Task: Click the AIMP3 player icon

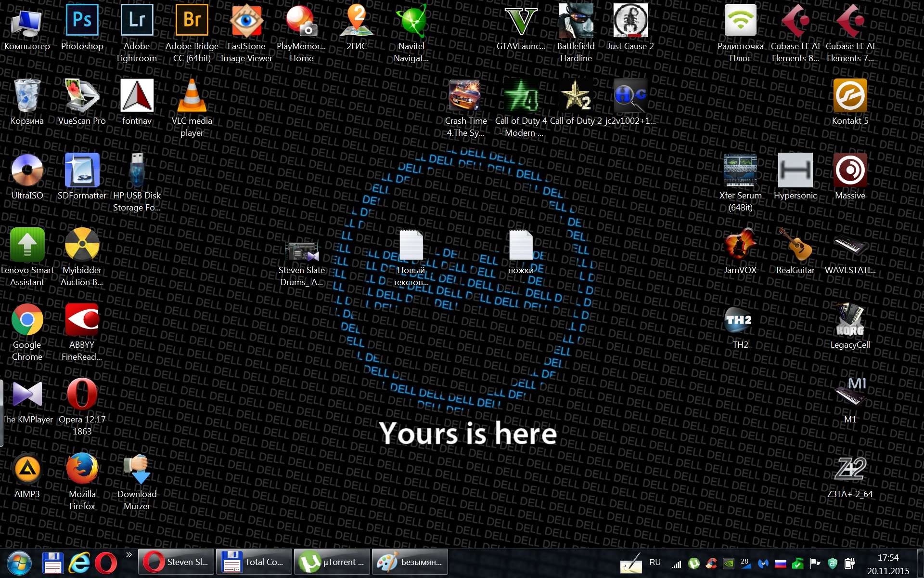Action: (27, 469)
